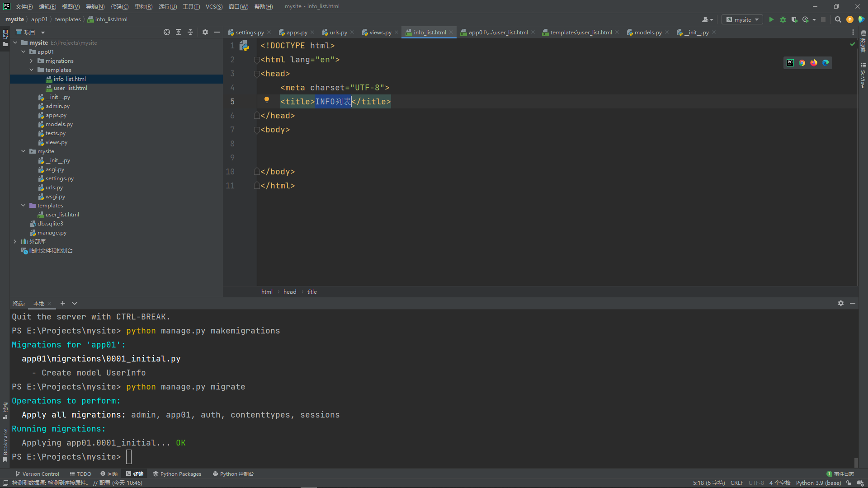Open the user account icon in the toolbar
868x488 pixels.
(x=707, y=19)
